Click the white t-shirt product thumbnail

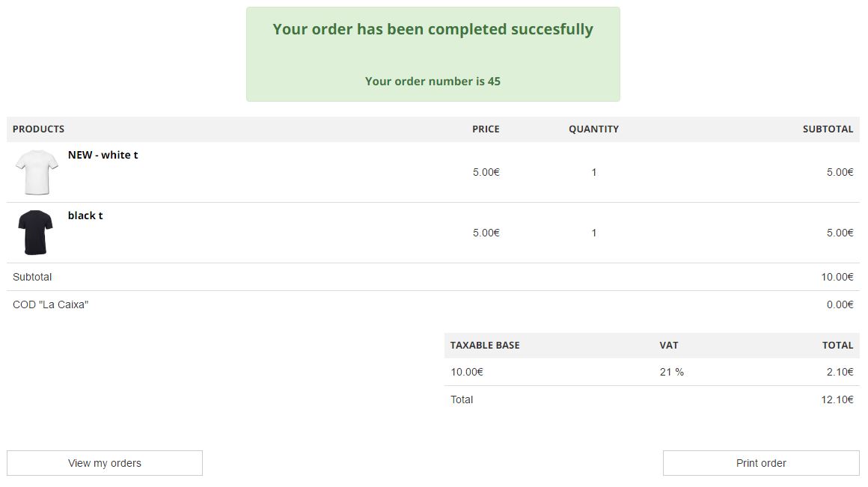click(37, 172)
